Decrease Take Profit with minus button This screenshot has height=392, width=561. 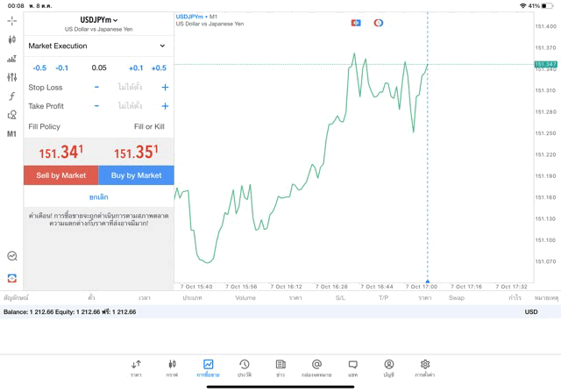point(96,106)
